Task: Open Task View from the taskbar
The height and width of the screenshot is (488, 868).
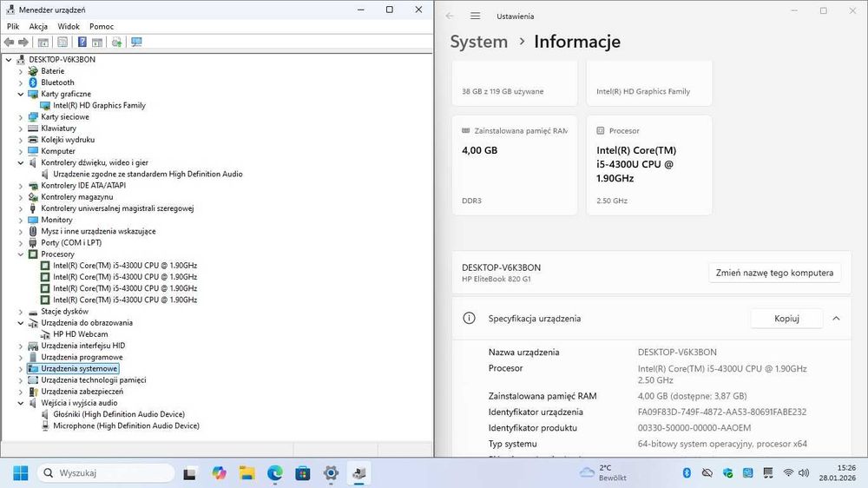Action: 190,473
